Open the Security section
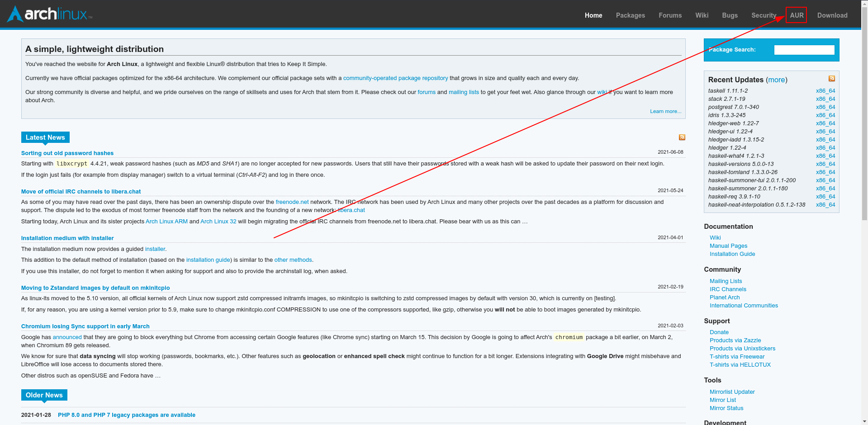Image resolution: width=868 pixels, height=425 pixels. point(764,15)
